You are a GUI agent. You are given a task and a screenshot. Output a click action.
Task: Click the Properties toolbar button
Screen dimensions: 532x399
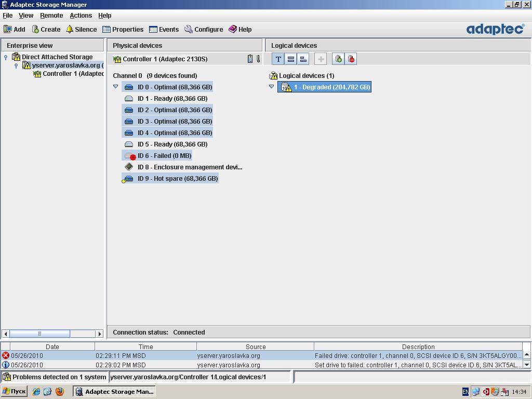(x=123, y=30)
